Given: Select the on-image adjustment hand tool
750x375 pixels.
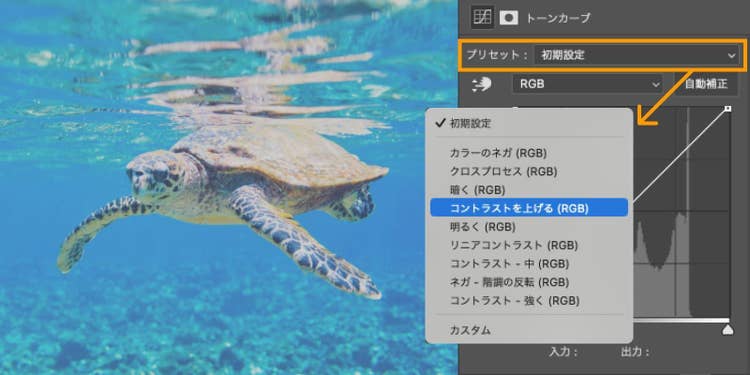Looking at the screenshot, I should click(x=482, y=85).
